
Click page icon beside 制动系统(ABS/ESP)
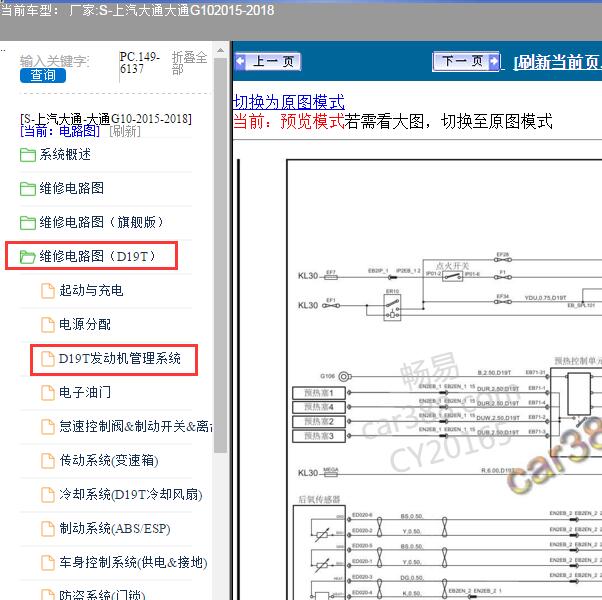[48, 529]
